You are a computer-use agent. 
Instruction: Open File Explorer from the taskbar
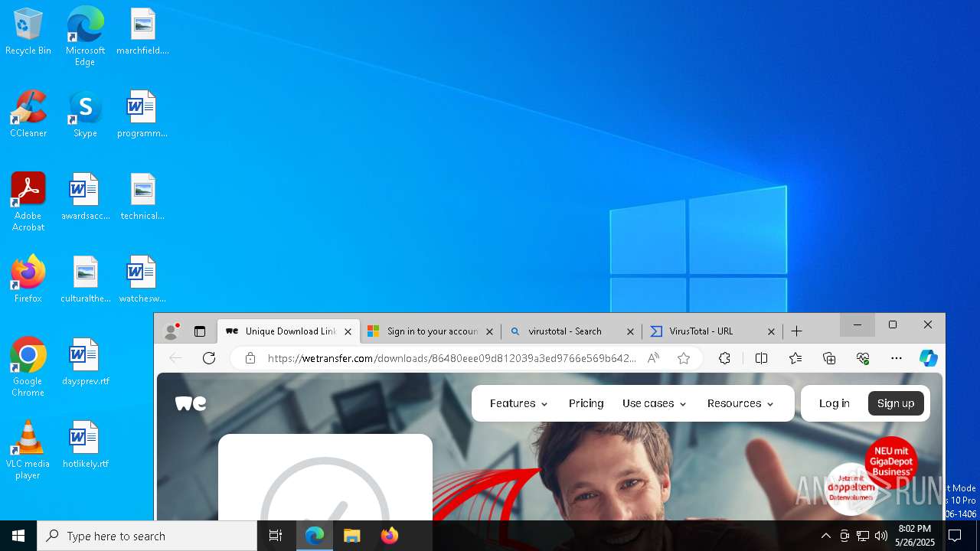pos(351,536)
